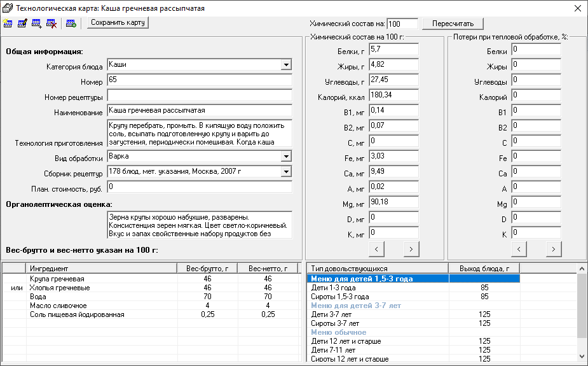588x366 pixels.
Task: Click the Пересчитать button
Action: click(x=453, y=24)
